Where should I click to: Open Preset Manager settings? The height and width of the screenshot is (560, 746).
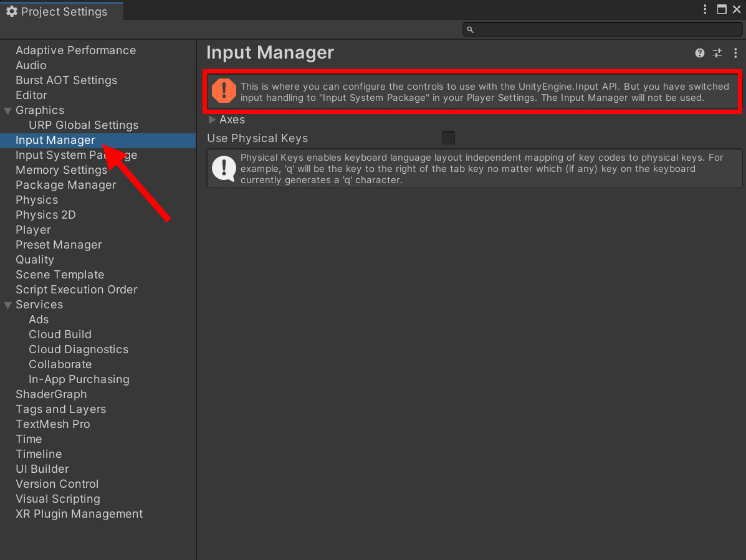pos(59,245)
